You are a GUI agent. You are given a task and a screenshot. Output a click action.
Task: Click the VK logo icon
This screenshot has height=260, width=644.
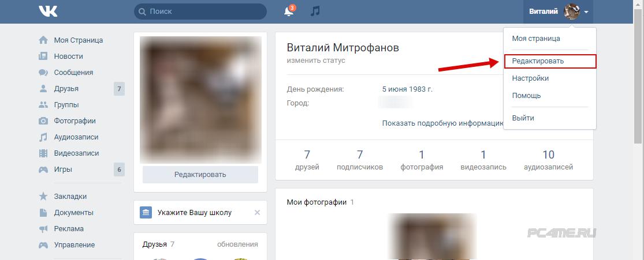point(48,12)
